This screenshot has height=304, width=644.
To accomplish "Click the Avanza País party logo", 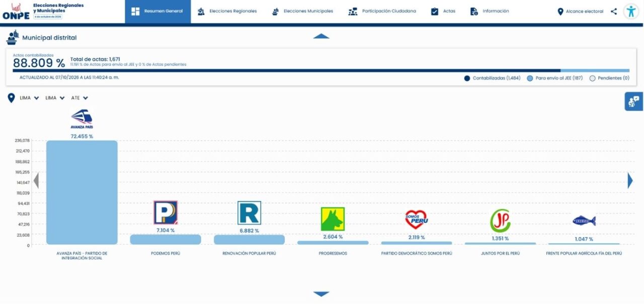I will (82, 119).
